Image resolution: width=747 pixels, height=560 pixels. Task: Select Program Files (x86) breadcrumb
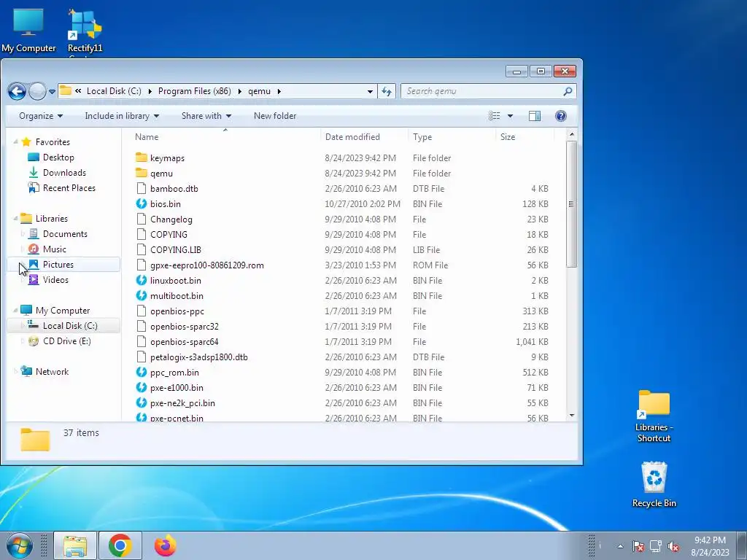(x=194, y=91)
